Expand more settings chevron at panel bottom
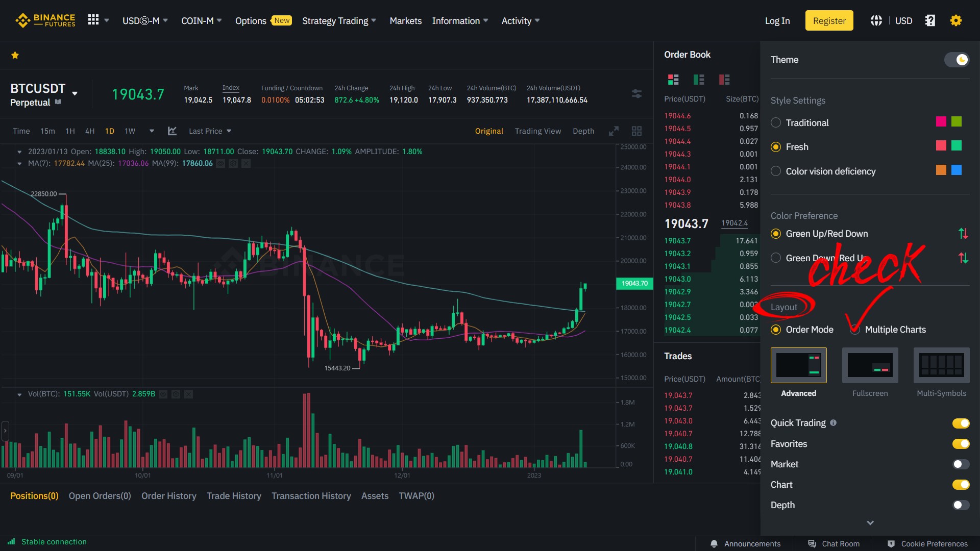 [870, 523]
